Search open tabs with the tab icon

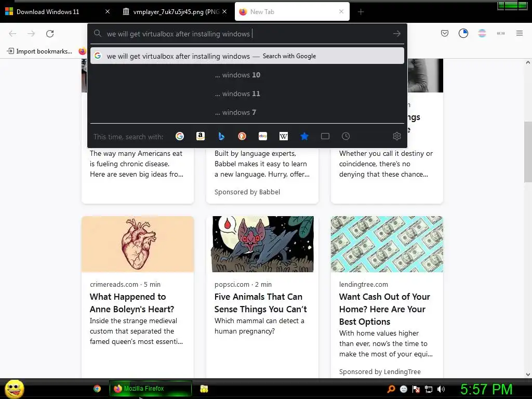point(325,137)
